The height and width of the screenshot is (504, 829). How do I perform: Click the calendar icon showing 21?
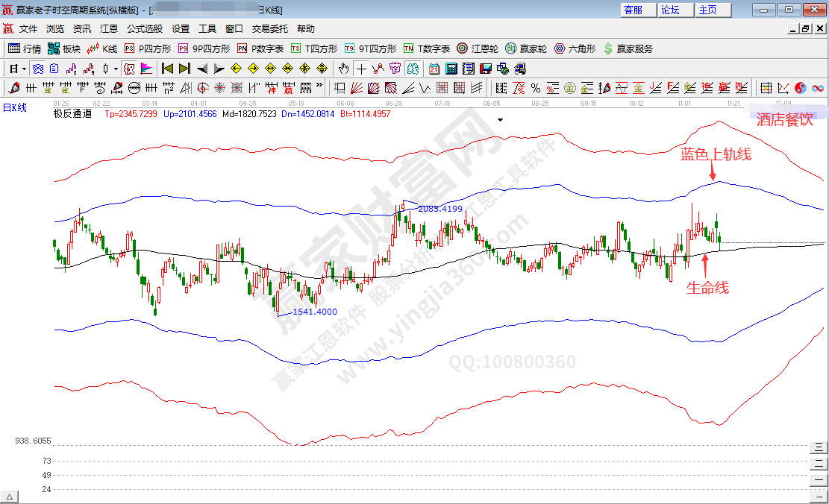(434, 69)
